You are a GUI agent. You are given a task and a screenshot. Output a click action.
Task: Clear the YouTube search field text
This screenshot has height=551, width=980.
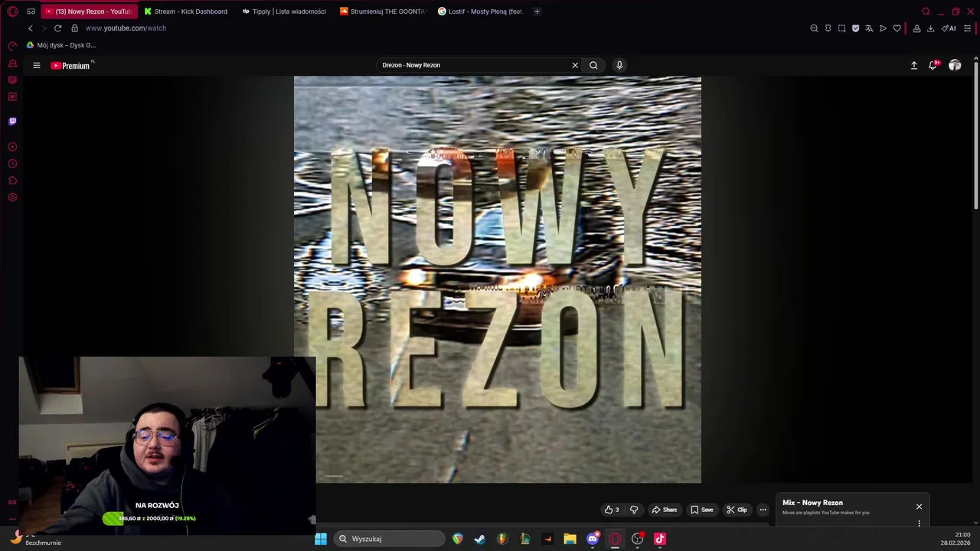575,65
